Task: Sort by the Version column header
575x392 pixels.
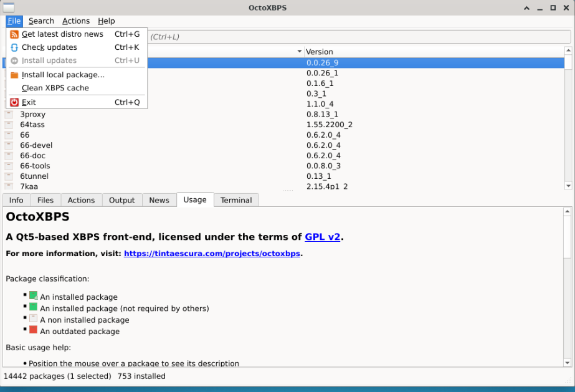Action: click(434, 52)
